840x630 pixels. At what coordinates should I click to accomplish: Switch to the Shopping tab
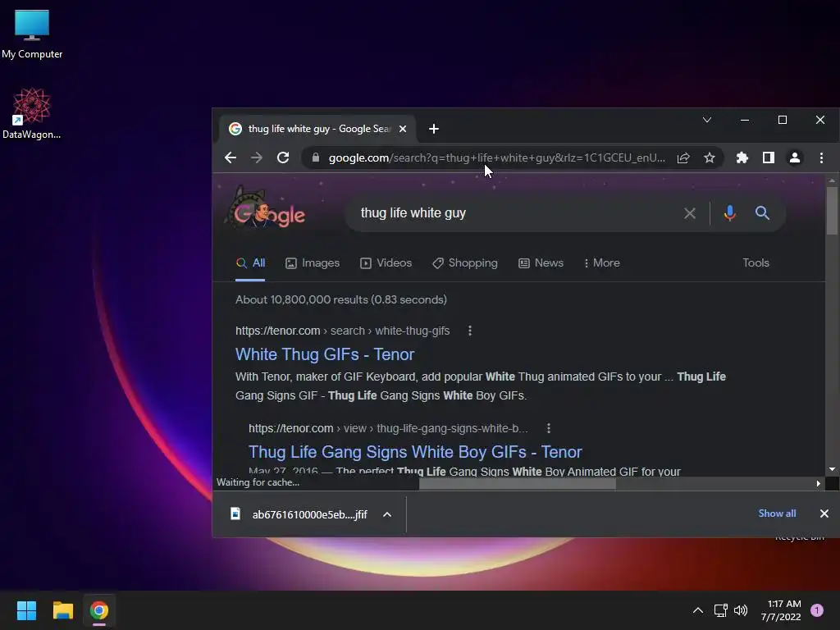pyautogui.click(x=465, y=263)
